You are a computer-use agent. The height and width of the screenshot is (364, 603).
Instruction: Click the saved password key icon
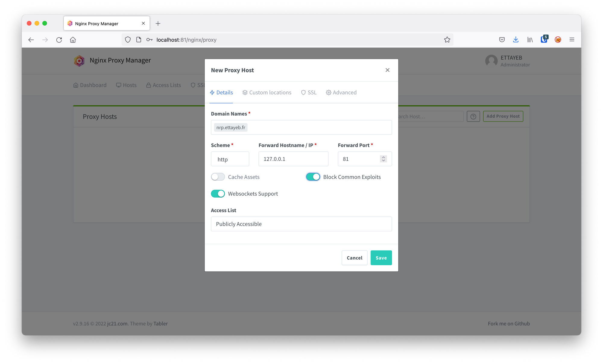click(150, 40)
